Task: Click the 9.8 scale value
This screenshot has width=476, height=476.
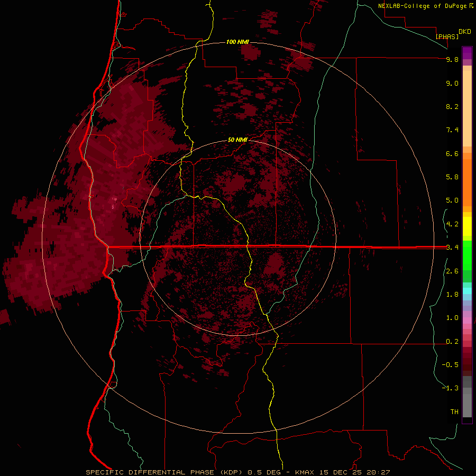Action: [452, 59]
